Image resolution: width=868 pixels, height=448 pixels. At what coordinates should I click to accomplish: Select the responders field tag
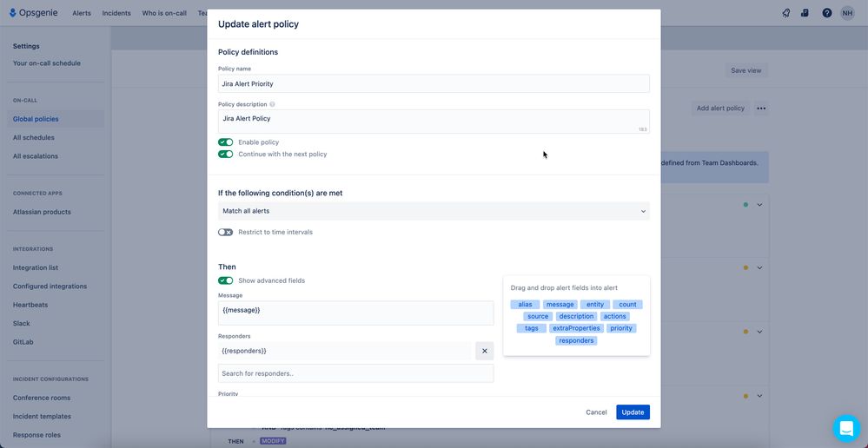tap(576, 340)
